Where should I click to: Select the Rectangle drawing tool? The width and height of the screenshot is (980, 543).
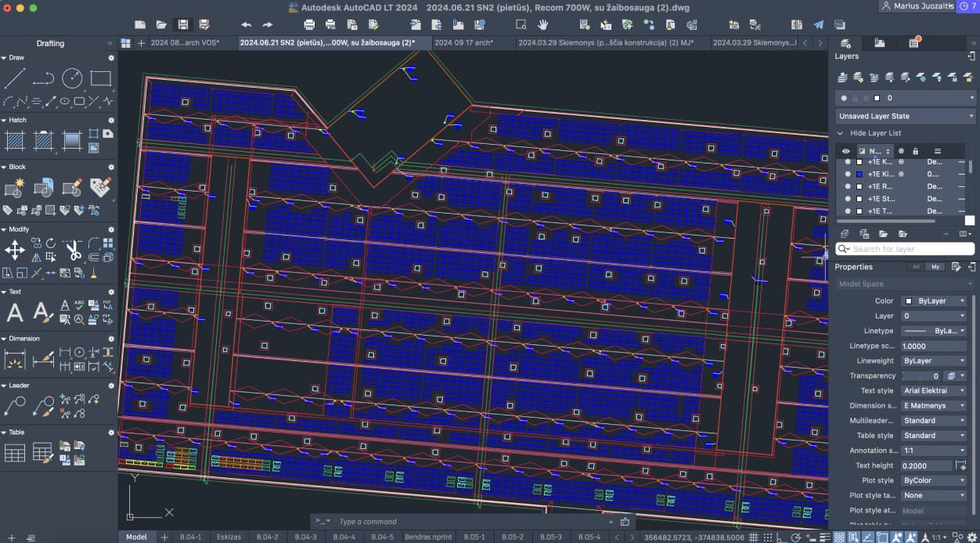point(101,78)
